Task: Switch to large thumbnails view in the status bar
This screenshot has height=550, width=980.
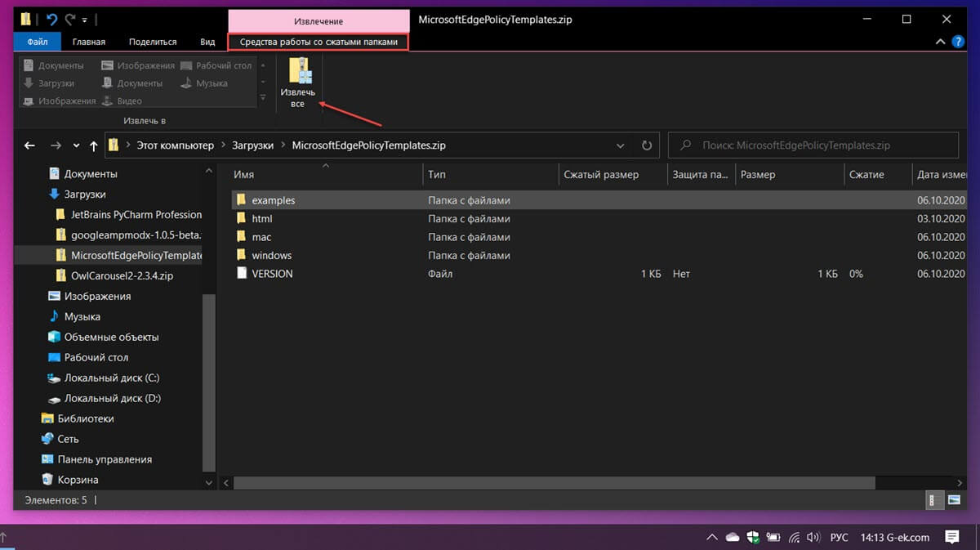Action: point(953,500)
